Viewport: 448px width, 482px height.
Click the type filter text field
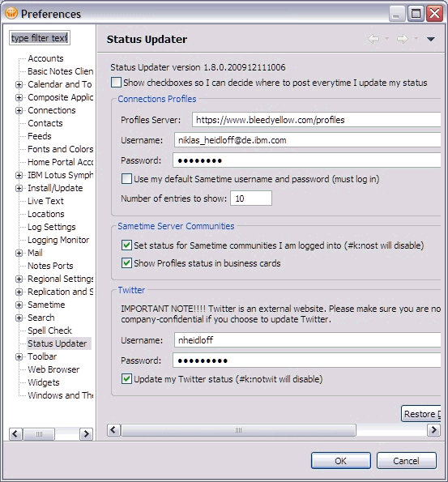pos(40,38)
